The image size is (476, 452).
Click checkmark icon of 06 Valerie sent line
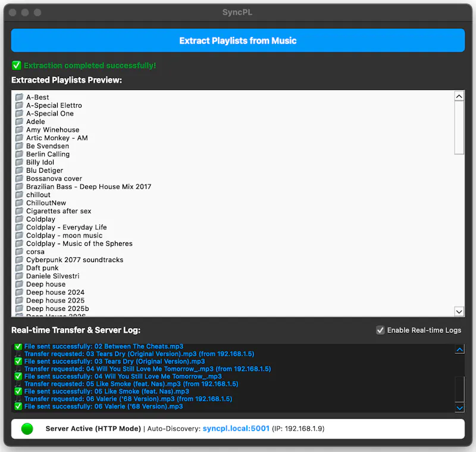coord(18,406)
